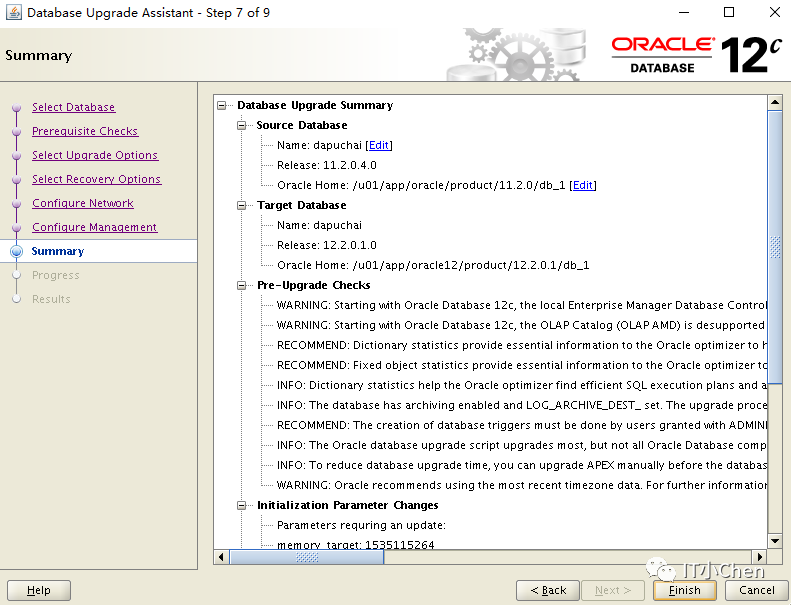
Task: Click the Back button
Action: pyautogui.click(x=548, y=590)
